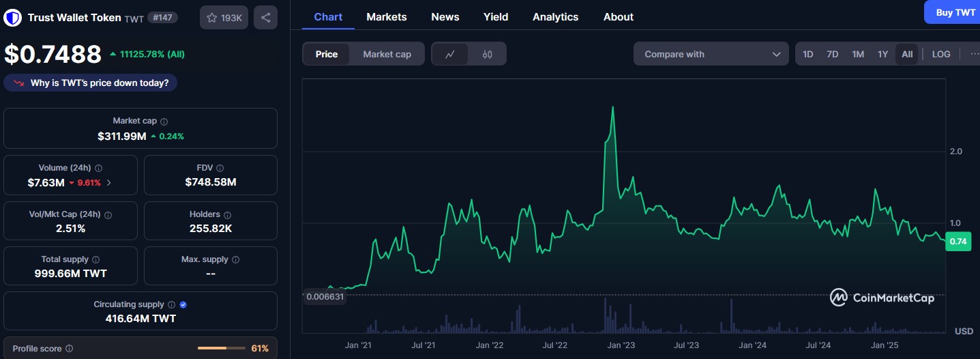Viewport: 980px width, 359px height.
Task: Show Max. supply info icon
Action: [235, 259]
